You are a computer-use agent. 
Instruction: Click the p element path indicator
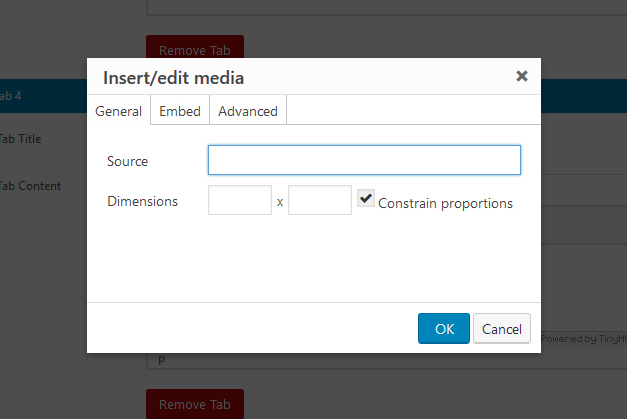click(159, 360)
